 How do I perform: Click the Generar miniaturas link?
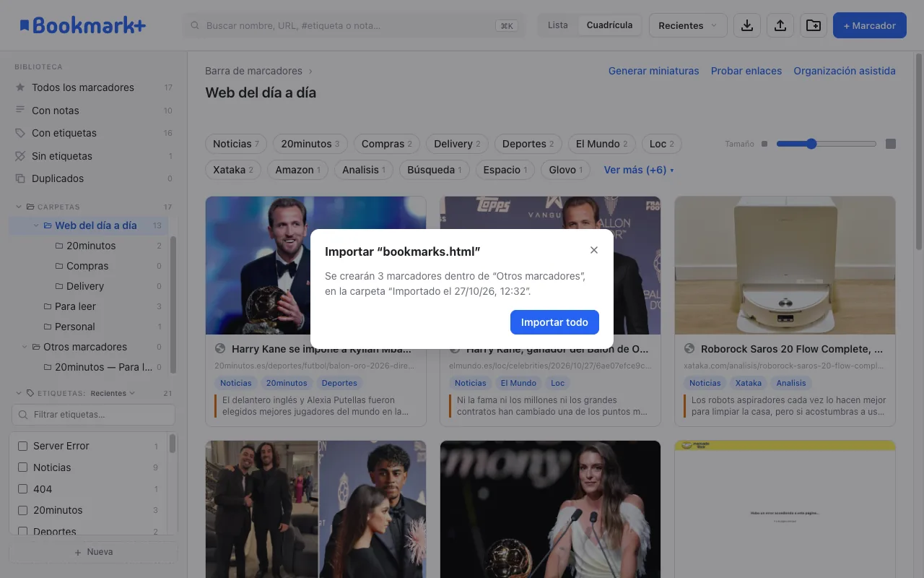tap(654, 71)
